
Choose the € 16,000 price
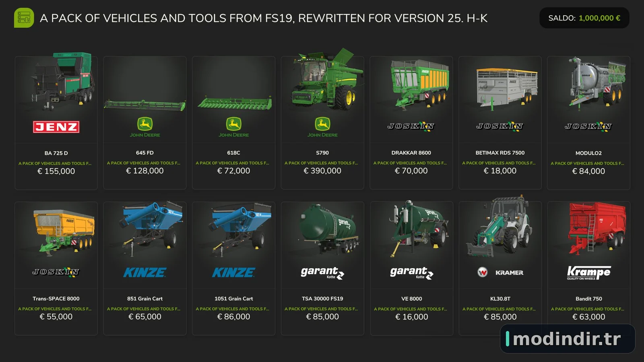412,317
